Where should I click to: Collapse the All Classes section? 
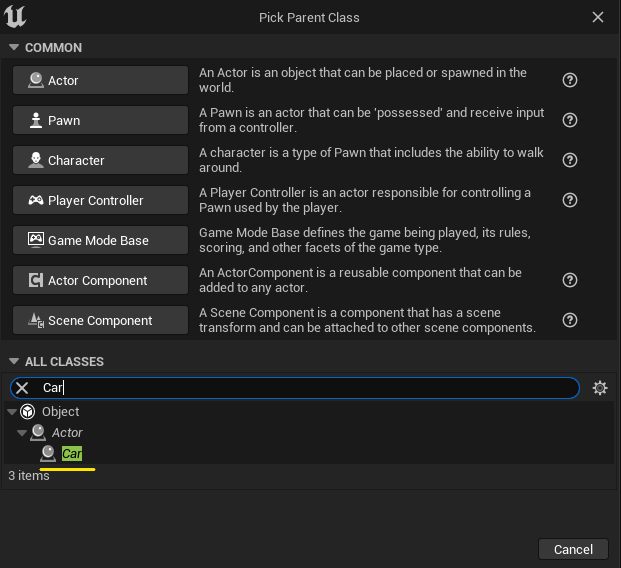14,362
